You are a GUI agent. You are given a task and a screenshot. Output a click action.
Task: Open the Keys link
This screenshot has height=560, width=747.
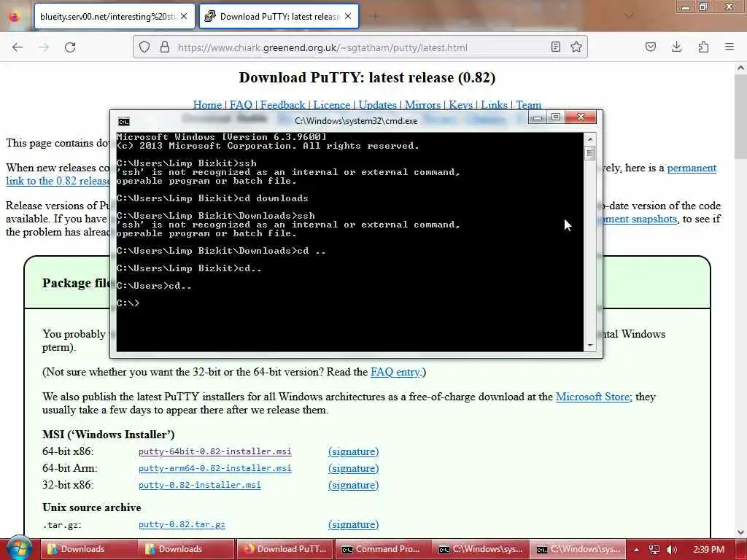(x=461, y=105)
